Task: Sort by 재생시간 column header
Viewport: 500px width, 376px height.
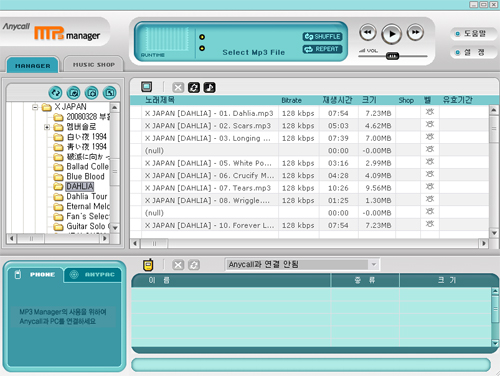Action: click(x=337, y=100)
